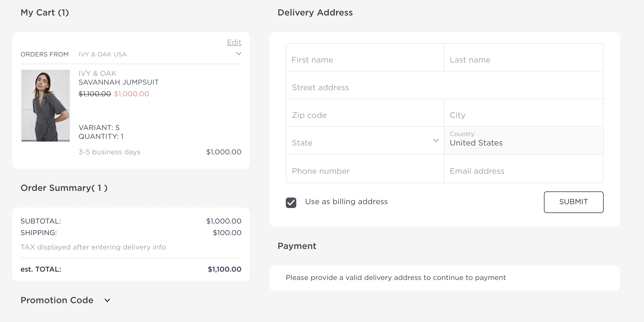Collapse the IVY & OAK USA order chevron
The height and width of the screenshot is (322, 644).
pos(239,54)
